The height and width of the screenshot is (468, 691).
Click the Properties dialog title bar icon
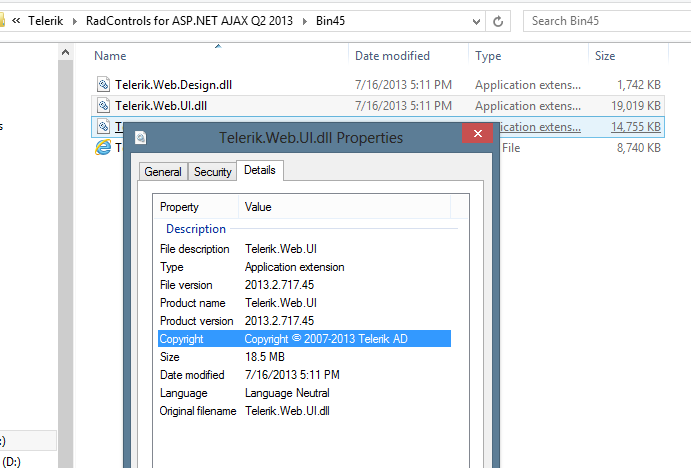pos(141,137)
